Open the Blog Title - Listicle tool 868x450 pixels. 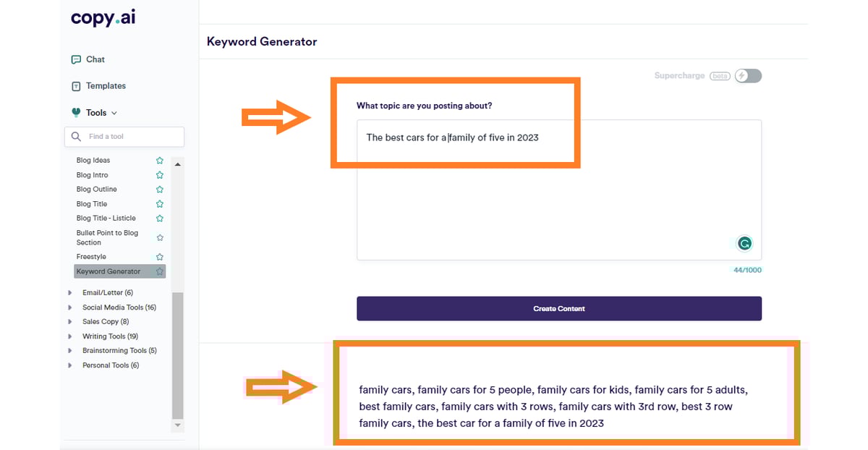pos(106,218)
